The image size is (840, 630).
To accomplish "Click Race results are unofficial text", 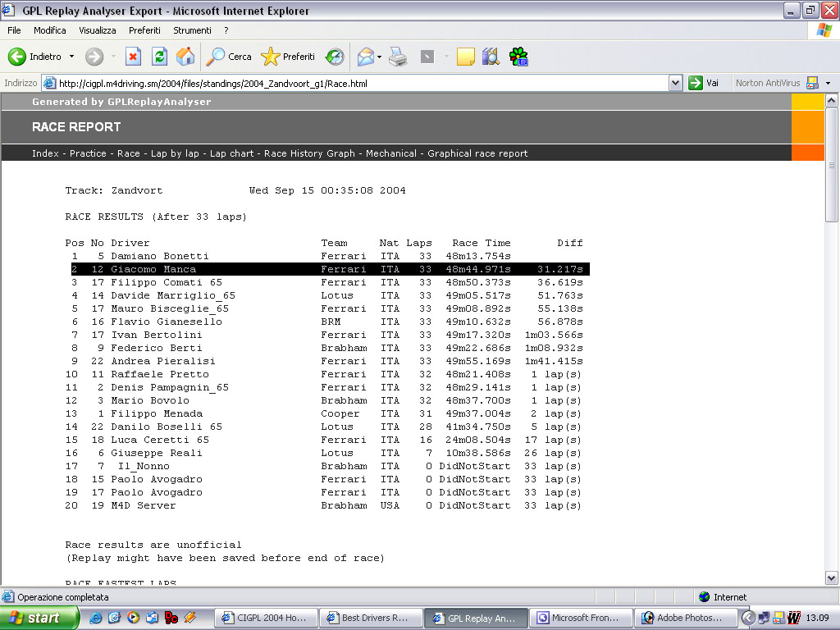I will tap(153, 545).
